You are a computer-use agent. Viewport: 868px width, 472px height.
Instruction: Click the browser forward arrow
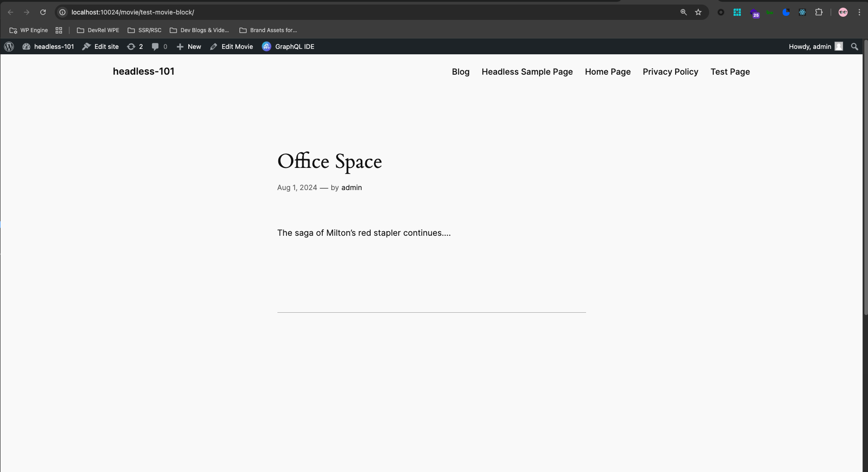(x=27, y=12)
